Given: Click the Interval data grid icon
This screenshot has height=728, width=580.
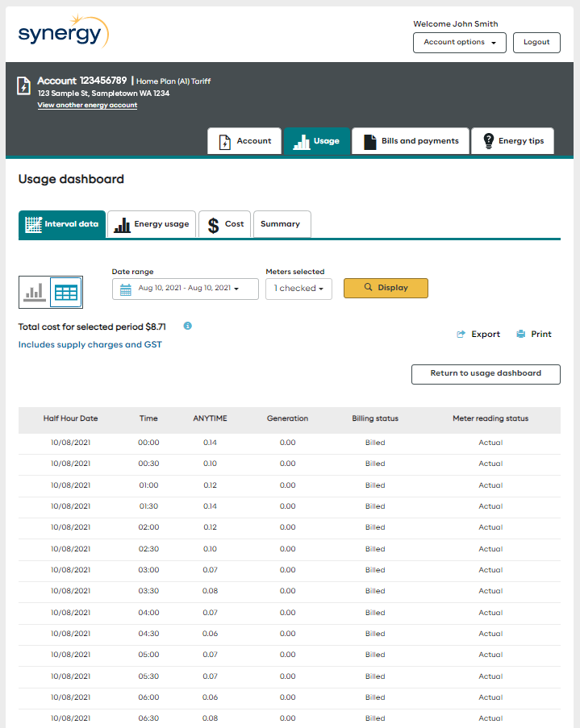Looking at the screenshot, I should [x=33, y=224].
